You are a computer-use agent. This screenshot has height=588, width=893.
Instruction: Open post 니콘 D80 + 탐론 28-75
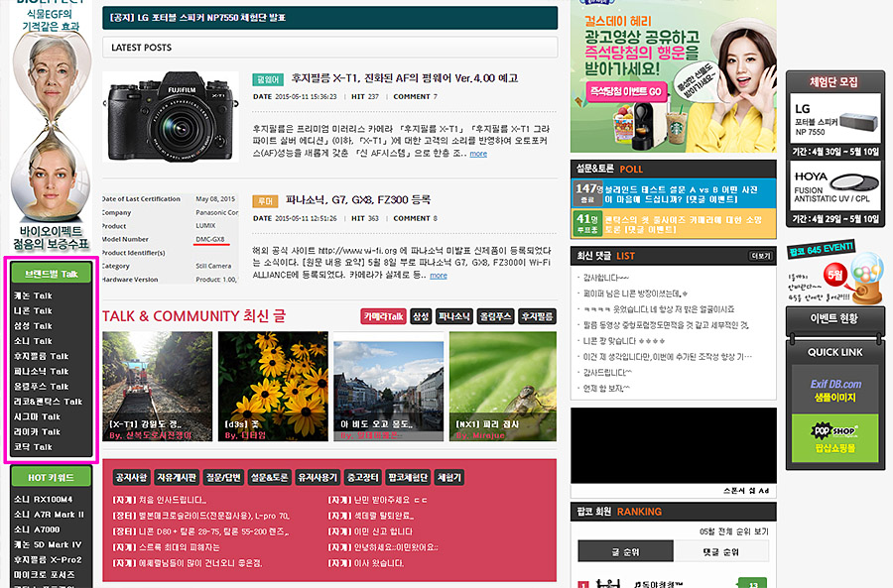[x=201, y=531]
